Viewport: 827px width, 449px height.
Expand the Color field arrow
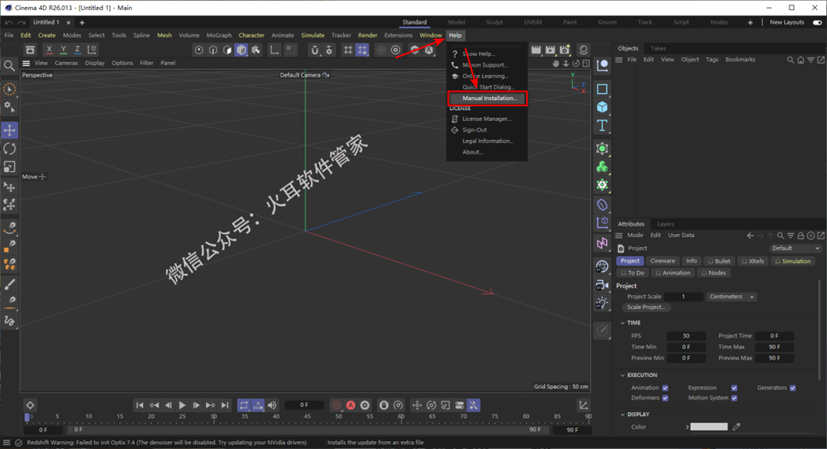(687, 427)
